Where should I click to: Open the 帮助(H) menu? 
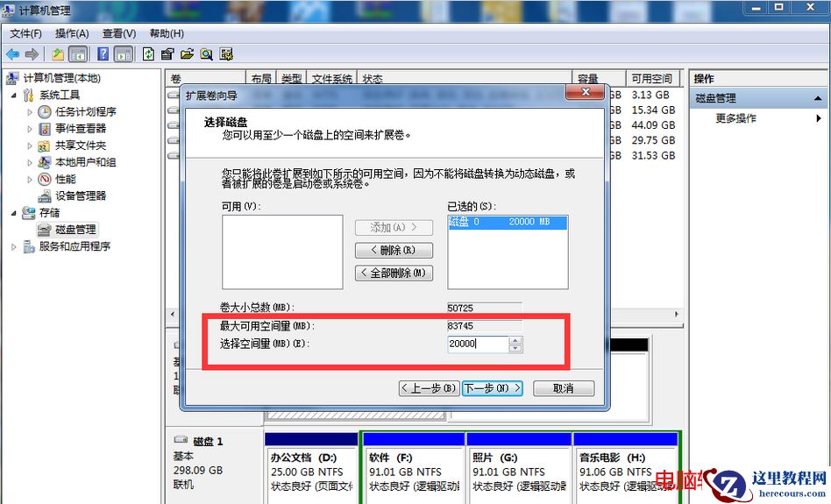[167, 33]
